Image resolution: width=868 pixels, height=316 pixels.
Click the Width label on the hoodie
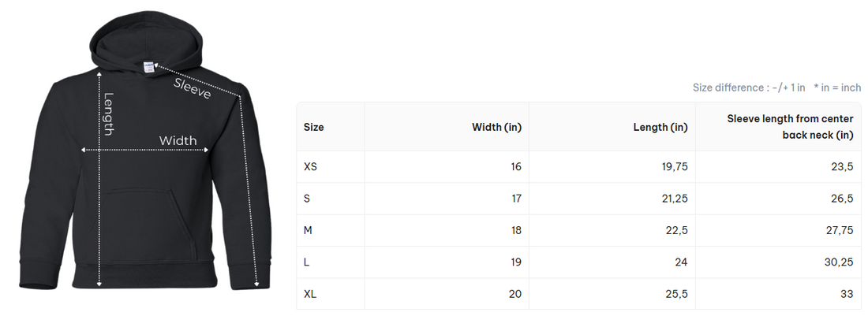(178, 141)
